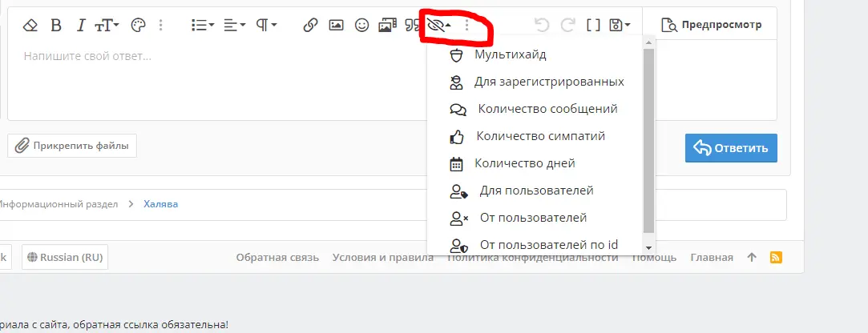Image resolution: width=868 pixels, height=333 pixels.
Task: Open the Главная footer link
Action: pos(712,257)
